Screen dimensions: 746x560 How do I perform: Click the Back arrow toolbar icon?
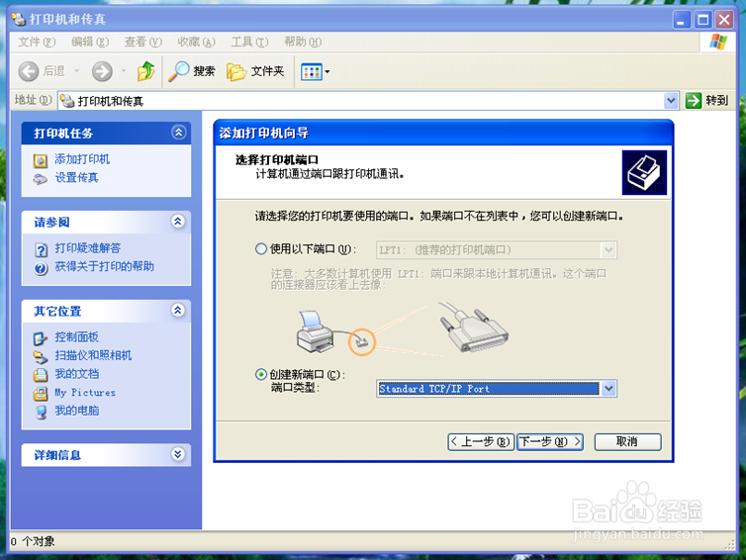click(x=29, y=71)
